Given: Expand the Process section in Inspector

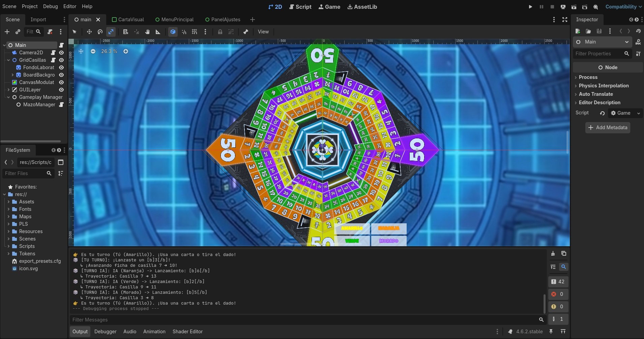Looking at the screenshot, I should [x=588, y=77].
